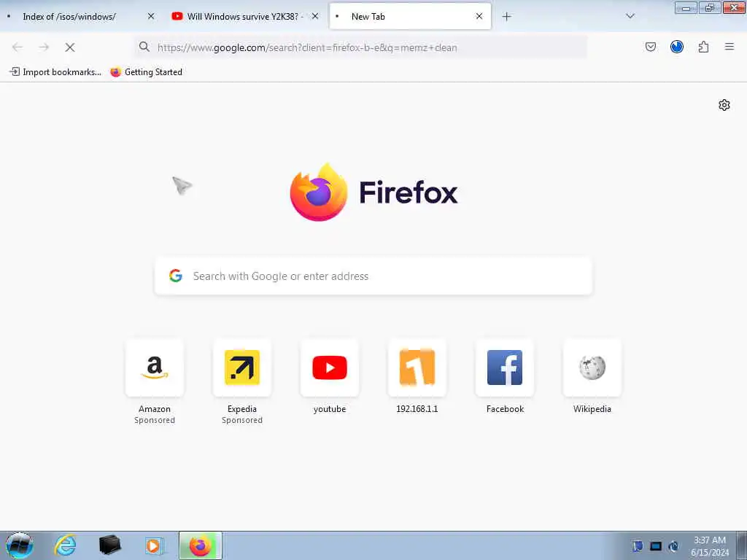Open the Windows Start menu
Viewport: 747px width, 560px height.
(20, 545)
